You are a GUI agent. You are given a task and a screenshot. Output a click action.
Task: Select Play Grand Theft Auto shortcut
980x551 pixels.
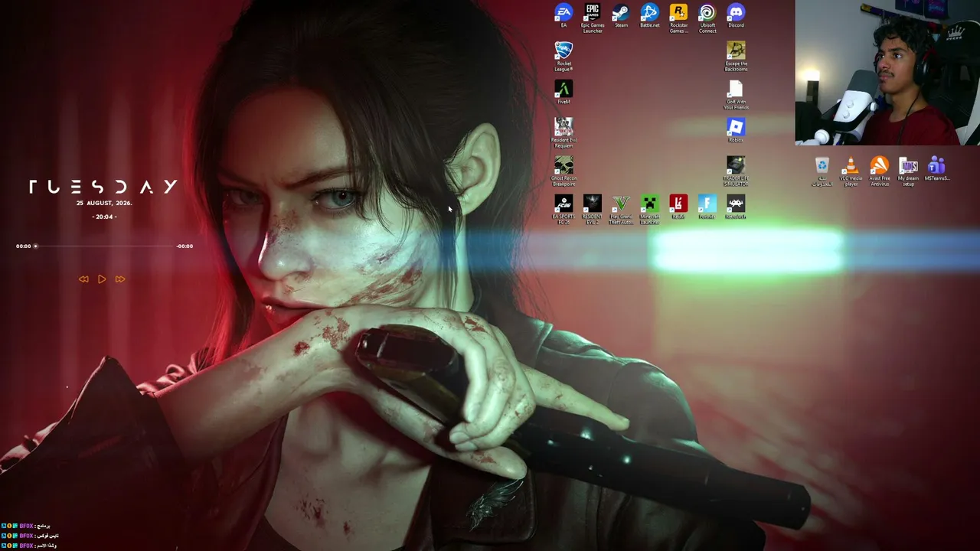point(621,210)
